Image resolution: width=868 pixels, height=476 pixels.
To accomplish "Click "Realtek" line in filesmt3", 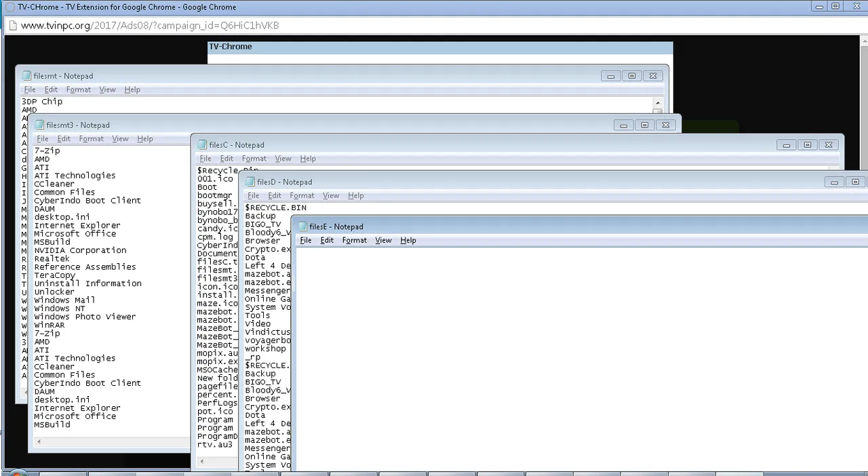I will (x=52, y=259).
